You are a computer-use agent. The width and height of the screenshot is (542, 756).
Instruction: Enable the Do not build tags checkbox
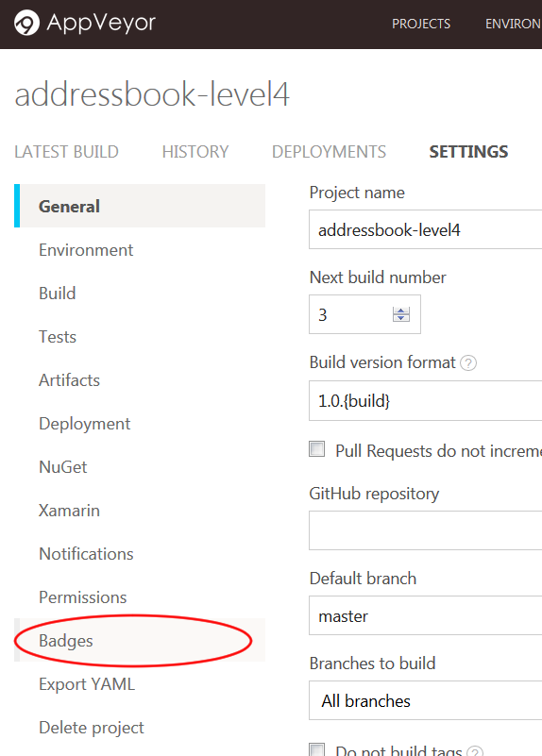(x=317, y=749)
